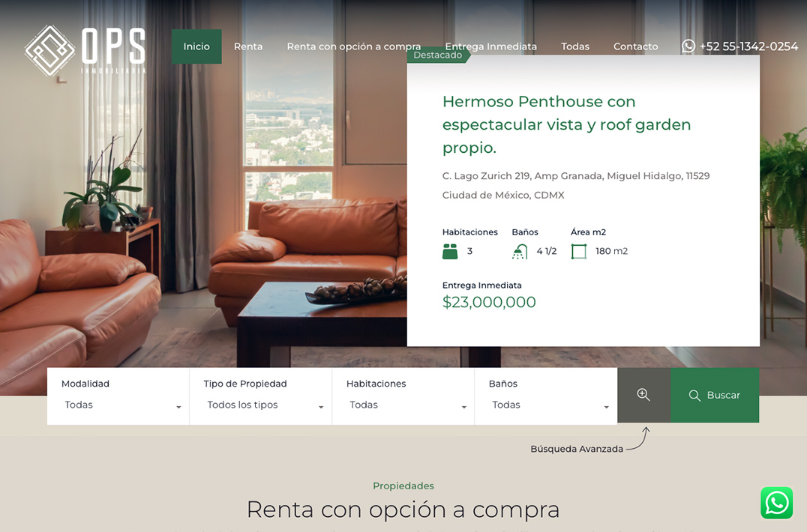Go to the Inicio menu item
The height and width of the screenshot is (532, 807).
point(196,46)
